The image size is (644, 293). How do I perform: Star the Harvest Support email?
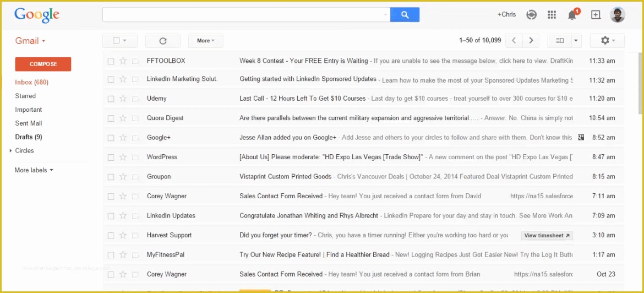coord(123,236)
